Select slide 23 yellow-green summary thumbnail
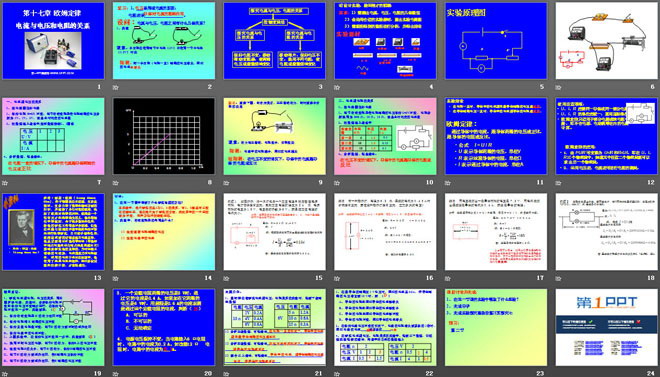Screen dimensions: 660x377 point(496,327)
